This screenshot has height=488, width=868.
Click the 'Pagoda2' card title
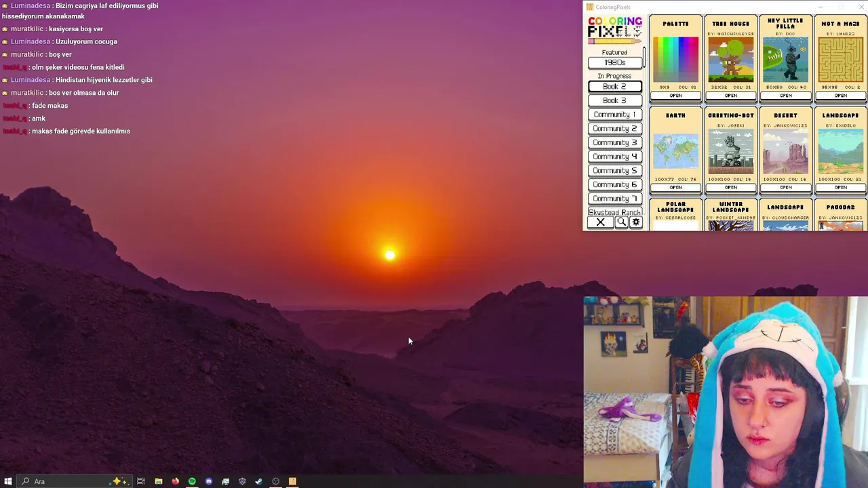[x=841, y=207]
